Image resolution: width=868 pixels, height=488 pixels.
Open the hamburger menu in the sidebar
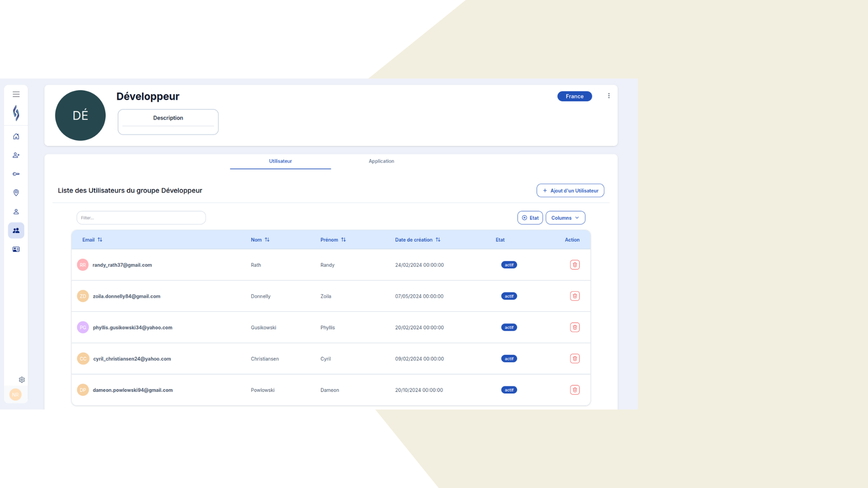click(16, 94)
